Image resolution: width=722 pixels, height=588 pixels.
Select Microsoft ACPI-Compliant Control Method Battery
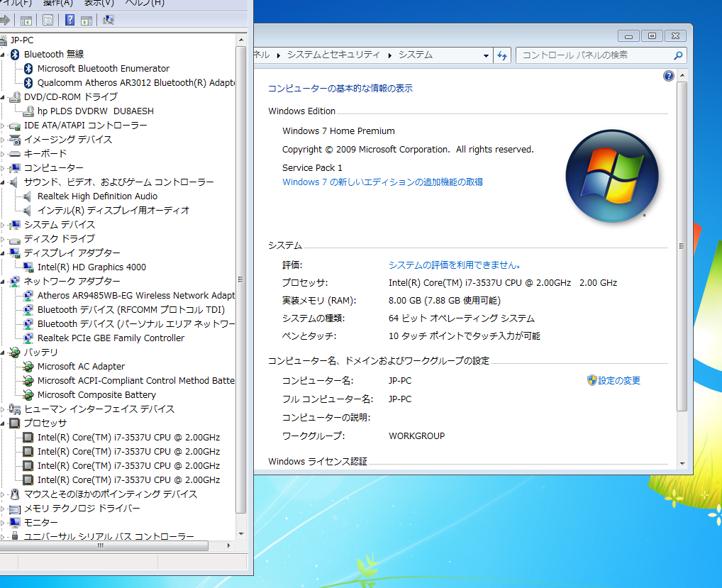(x=136, y=381)
